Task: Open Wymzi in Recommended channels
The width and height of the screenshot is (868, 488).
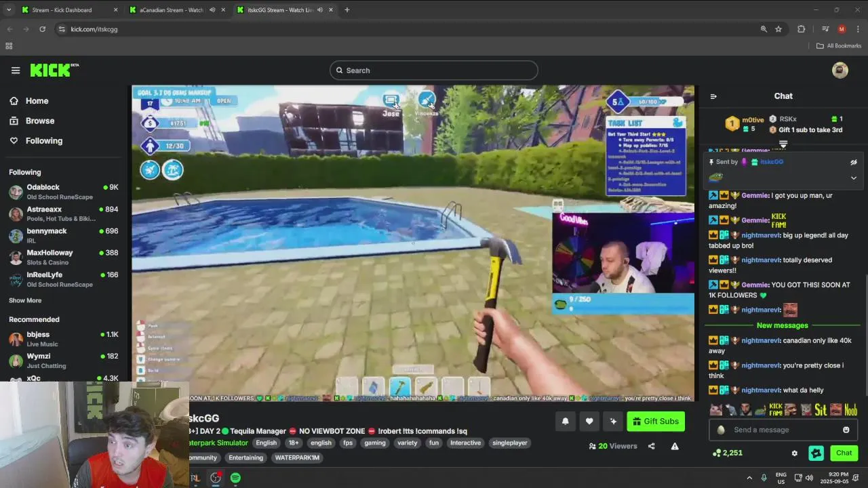Action: pyautogui.click(x=64, y=361)
